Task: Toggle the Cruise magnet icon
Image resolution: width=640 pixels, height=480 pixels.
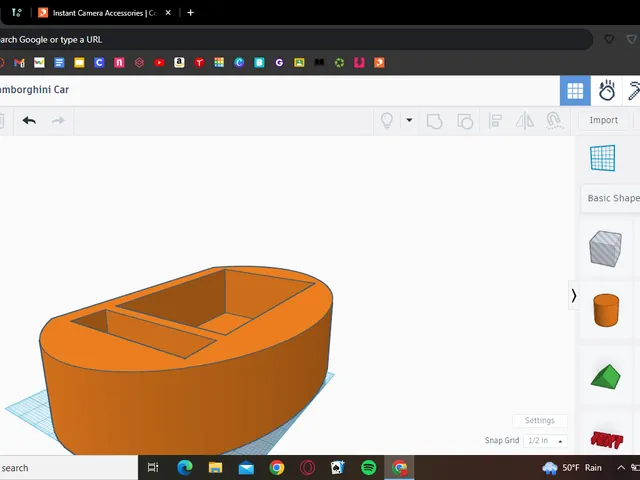Action: (553, 121)
